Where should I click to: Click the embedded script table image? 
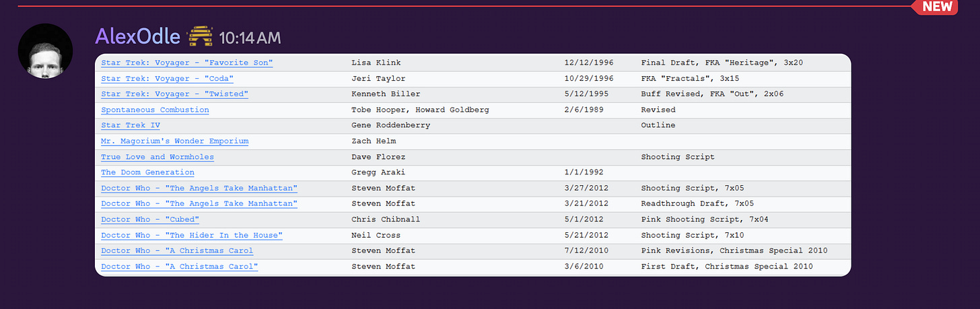click(x=473, y=165)
